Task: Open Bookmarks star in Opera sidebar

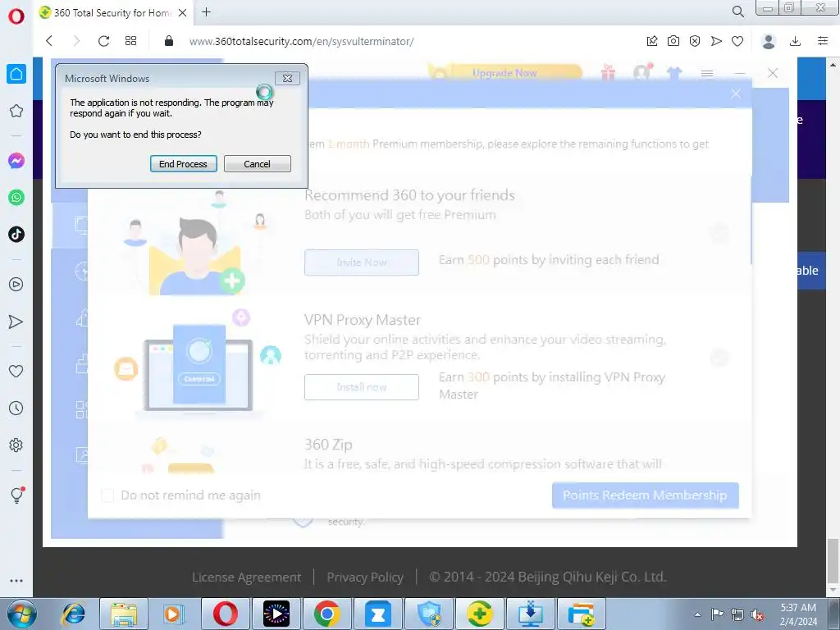Action: [16, 111]
